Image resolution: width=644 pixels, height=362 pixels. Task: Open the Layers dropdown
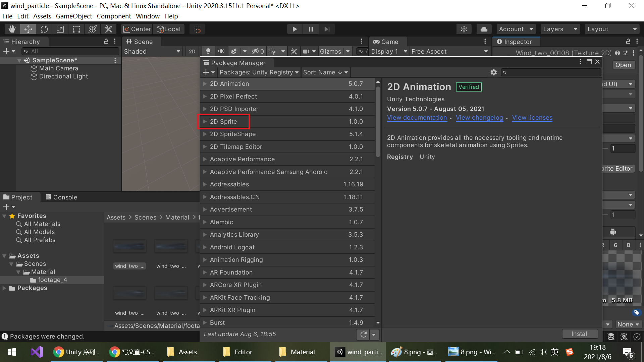click(x=560, y=29)
